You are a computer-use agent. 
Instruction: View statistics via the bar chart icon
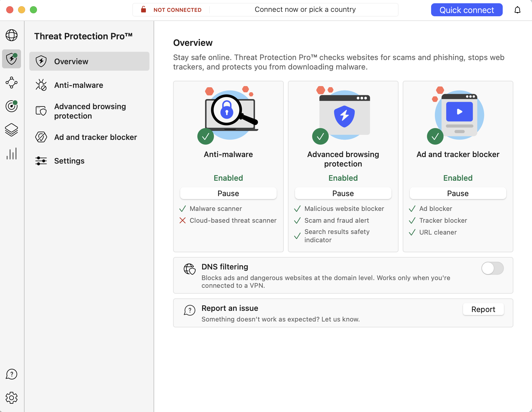[12, 154]
